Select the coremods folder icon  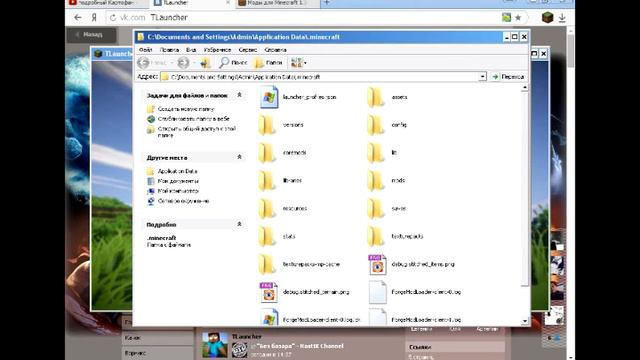pos(267,153)
